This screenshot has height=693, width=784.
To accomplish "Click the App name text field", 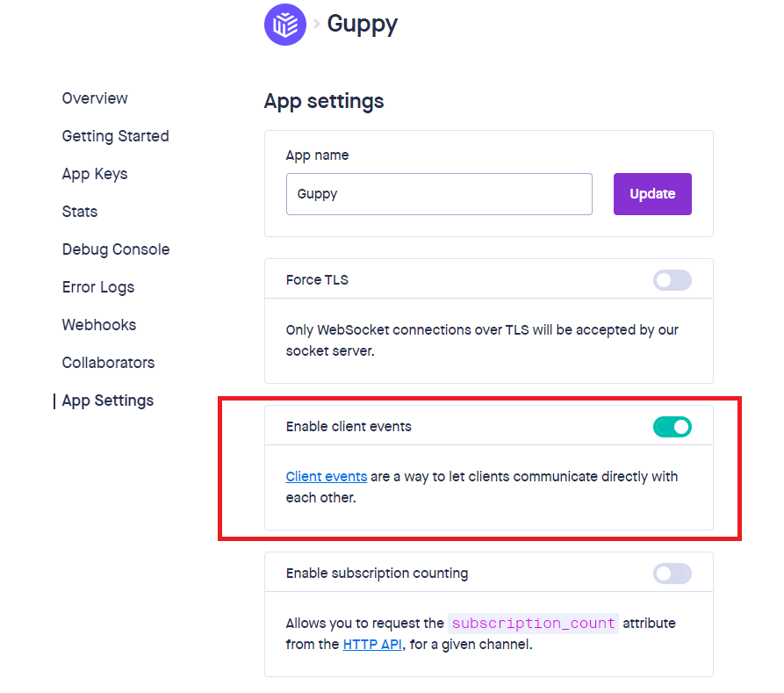I will tap(439, 194).
